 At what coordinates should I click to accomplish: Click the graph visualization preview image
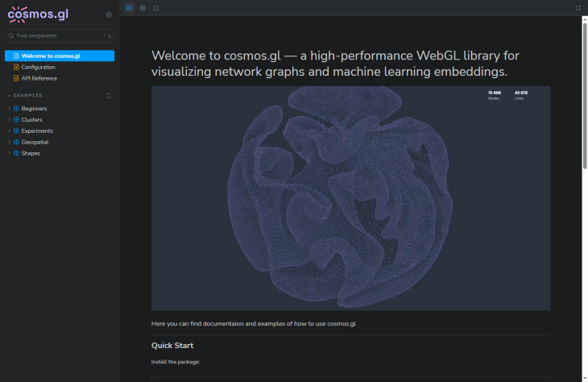350,198
